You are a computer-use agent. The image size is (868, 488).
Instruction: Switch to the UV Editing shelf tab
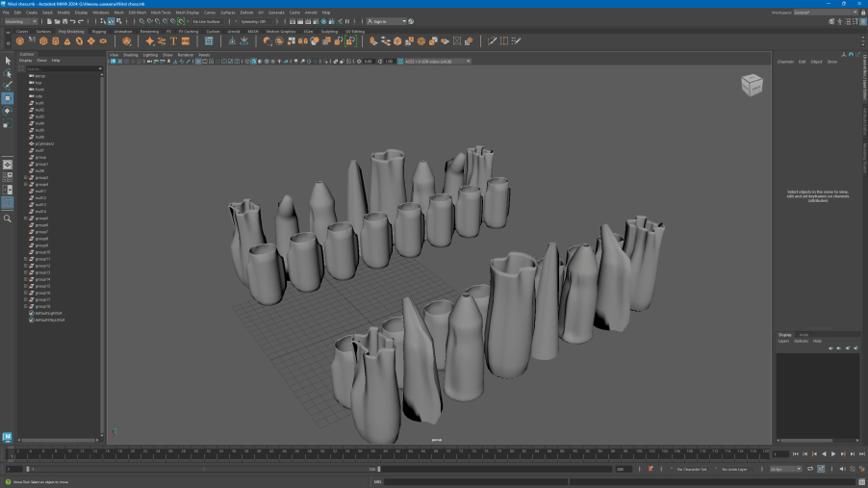click(x=355, y=32)
